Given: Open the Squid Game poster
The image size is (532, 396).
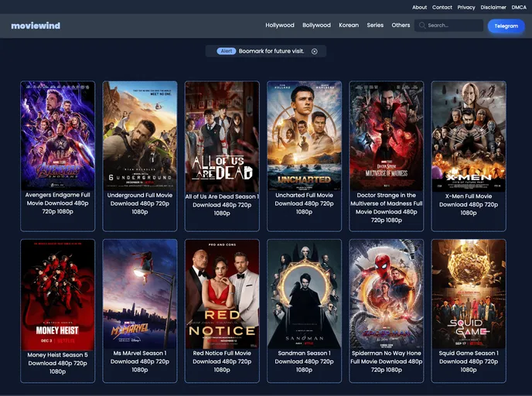Looking at the screenshot, I should point(469,294).
